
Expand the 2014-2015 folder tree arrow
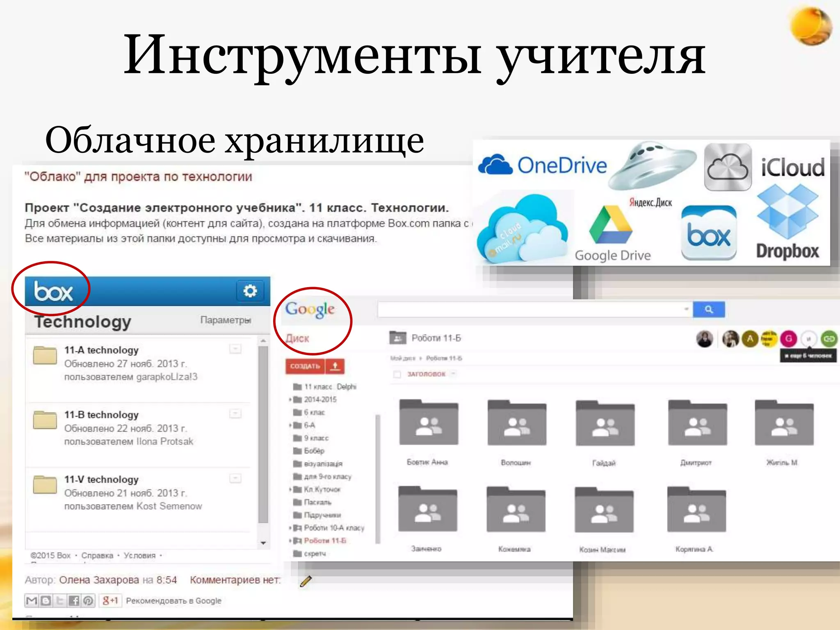(x=290, y=399)
